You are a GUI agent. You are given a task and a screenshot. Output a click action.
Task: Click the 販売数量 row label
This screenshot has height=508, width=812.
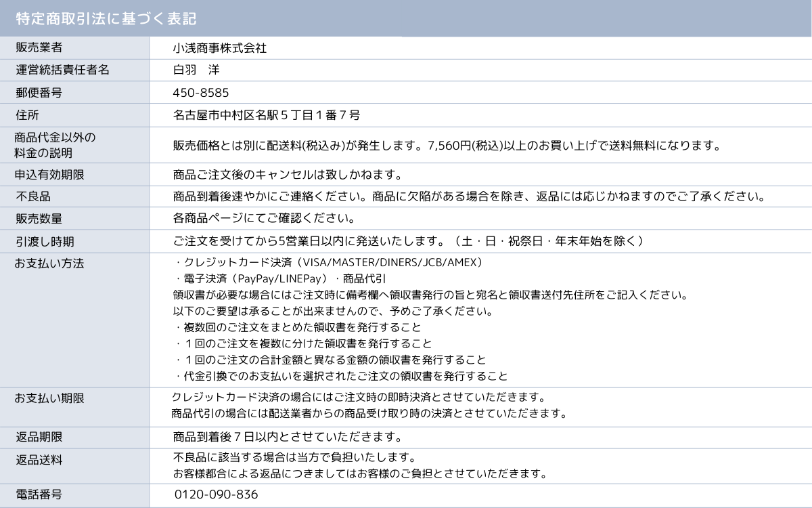click(x=39, y=219)
